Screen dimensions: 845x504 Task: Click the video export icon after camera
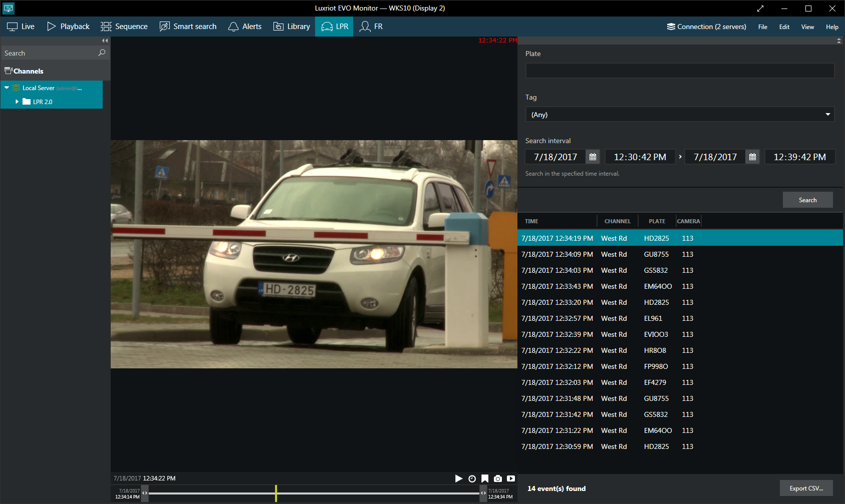coord(511,478)
